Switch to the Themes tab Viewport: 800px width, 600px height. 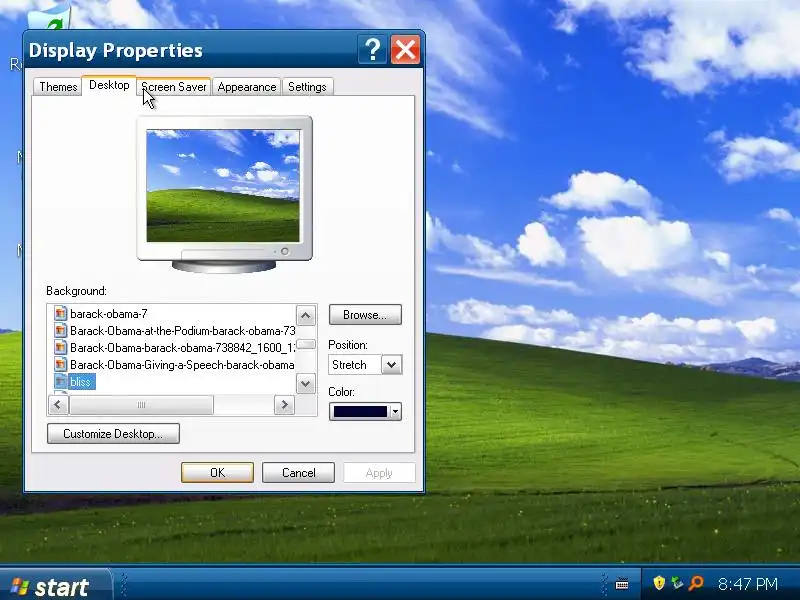coord(58,87)
